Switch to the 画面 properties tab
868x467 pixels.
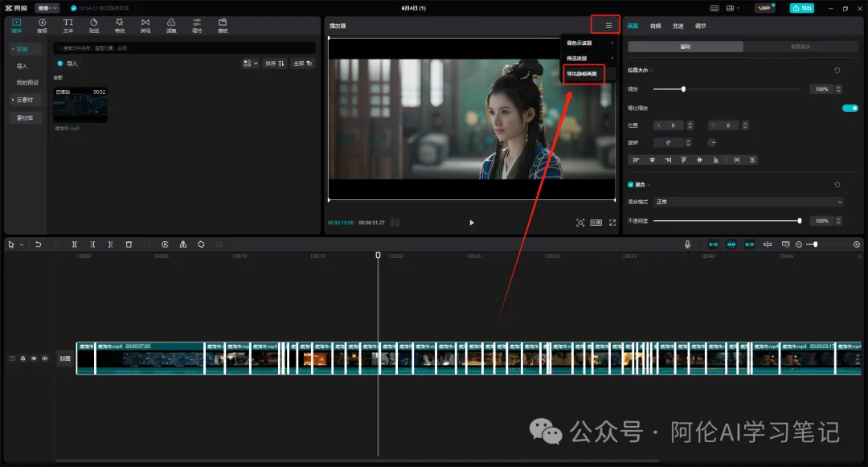tap(633, 26)
